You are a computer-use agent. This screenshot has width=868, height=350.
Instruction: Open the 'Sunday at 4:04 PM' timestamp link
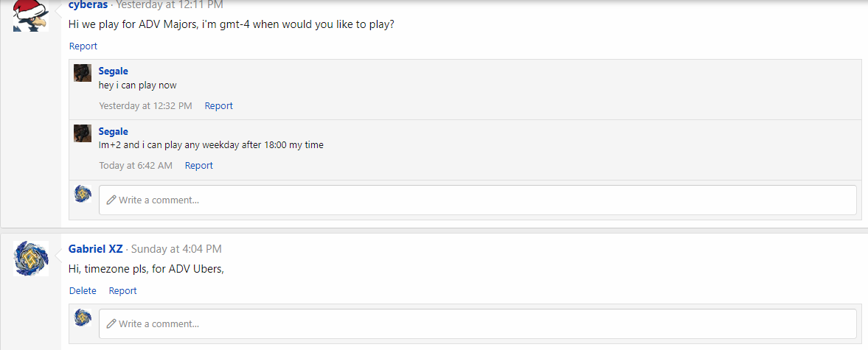176,249
